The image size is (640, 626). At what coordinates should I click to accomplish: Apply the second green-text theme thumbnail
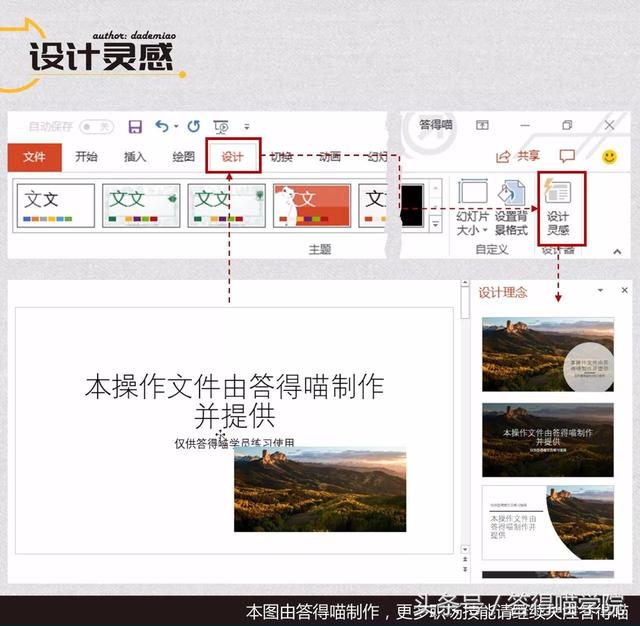click(x=141, y=205)
